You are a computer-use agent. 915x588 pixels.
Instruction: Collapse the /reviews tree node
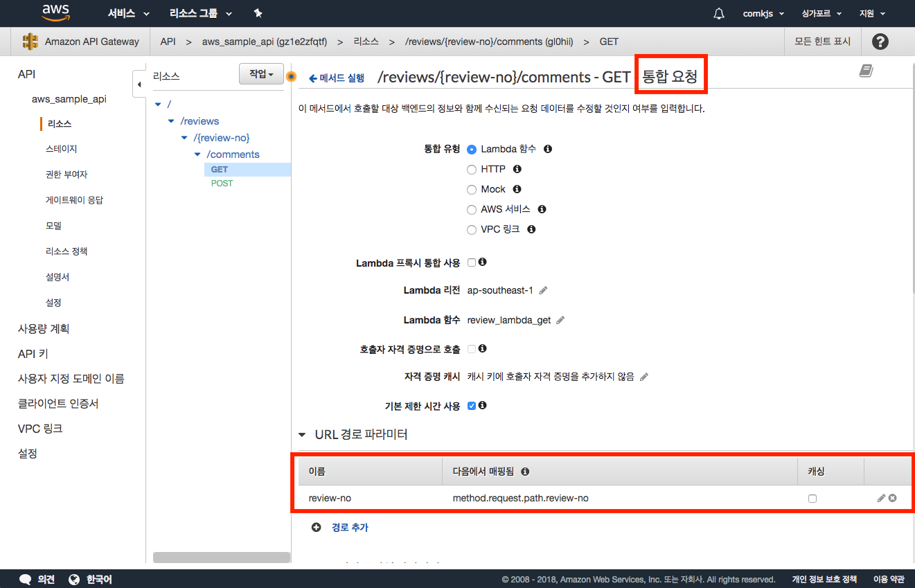172,121
